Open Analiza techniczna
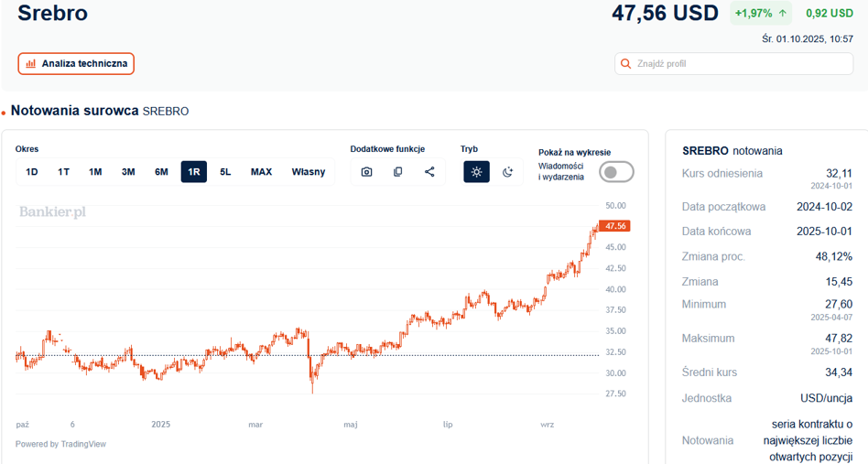868x464 pixels. [76, 64]
